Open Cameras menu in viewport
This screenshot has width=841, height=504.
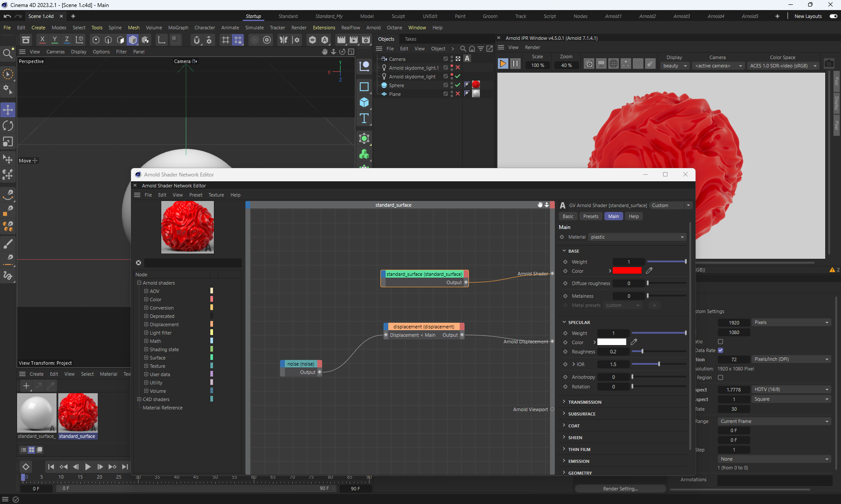[55, 52]
